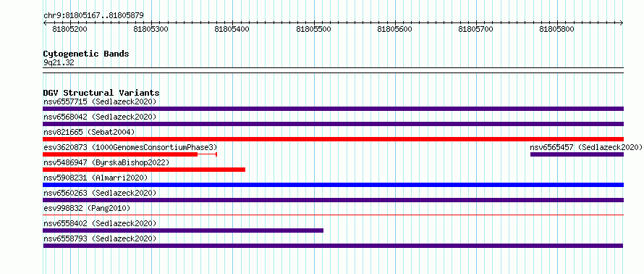The image size is (644, 274).
Task: Click the ruler's left arrowhead
Action: [x=45, y=23]
